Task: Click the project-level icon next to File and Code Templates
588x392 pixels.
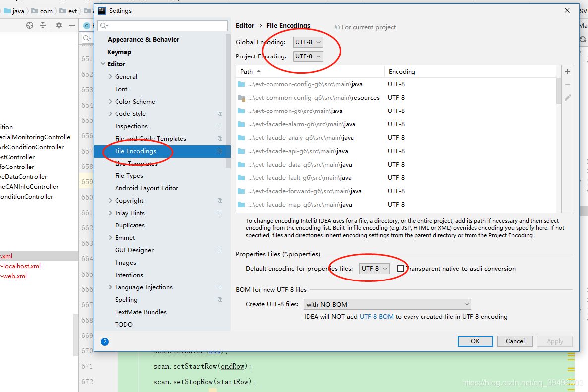Action: (220, 139)
